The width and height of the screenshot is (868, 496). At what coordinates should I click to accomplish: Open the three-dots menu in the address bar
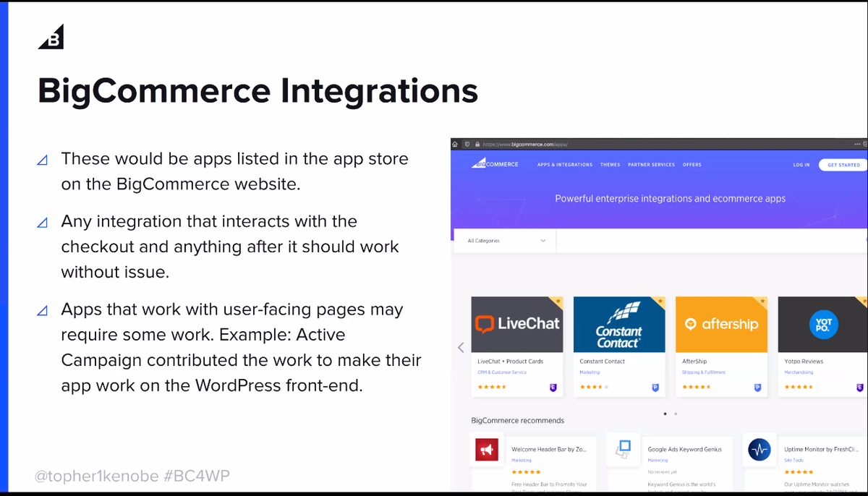pos(857,144)
